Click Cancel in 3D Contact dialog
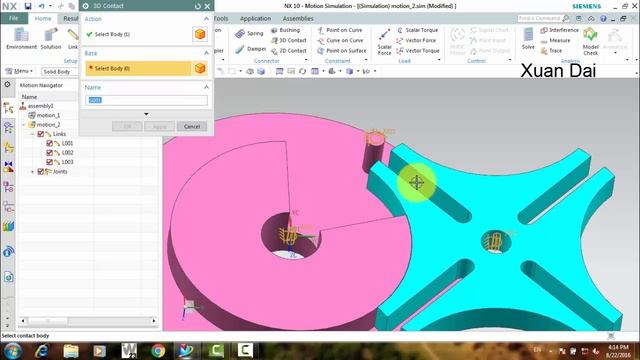 (x=192, y=127)
